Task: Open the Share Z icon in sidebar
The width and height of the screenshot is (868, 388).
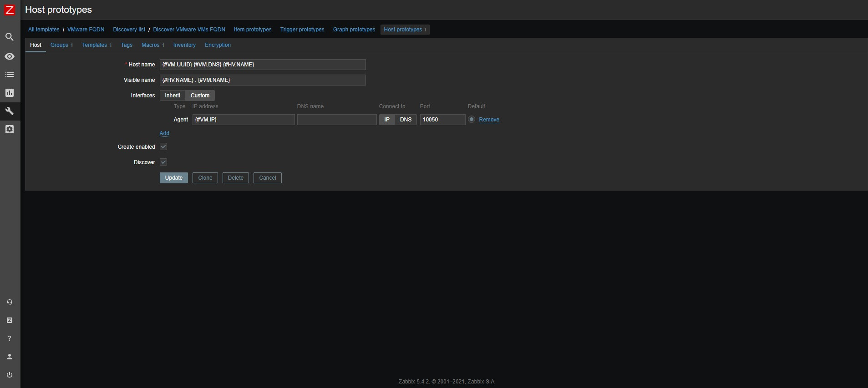Action: pos(10,320)
